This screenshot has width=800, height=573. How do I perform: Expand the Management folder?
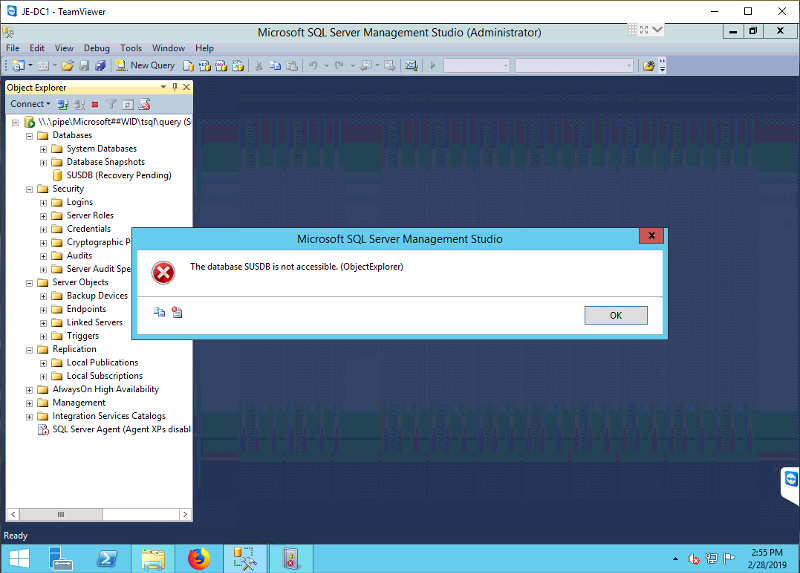coord(29,403)
